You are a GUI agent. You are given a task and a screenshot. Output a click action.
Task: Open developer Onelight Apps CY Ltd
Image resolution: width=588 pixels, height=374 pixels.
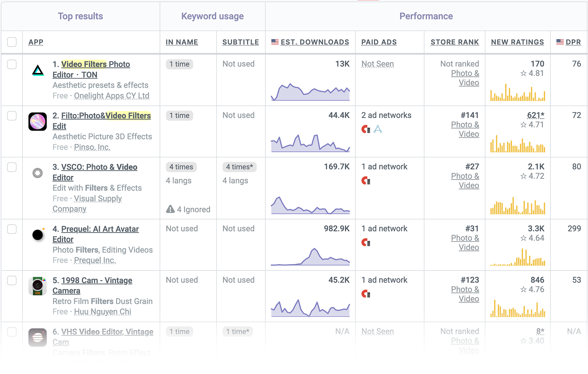[112, 96]
